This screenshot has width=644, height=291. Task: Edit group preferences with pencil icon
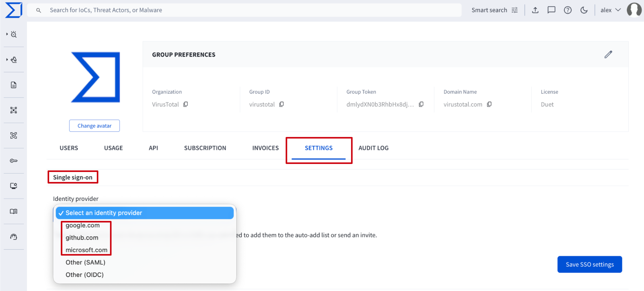click(608, 55)
